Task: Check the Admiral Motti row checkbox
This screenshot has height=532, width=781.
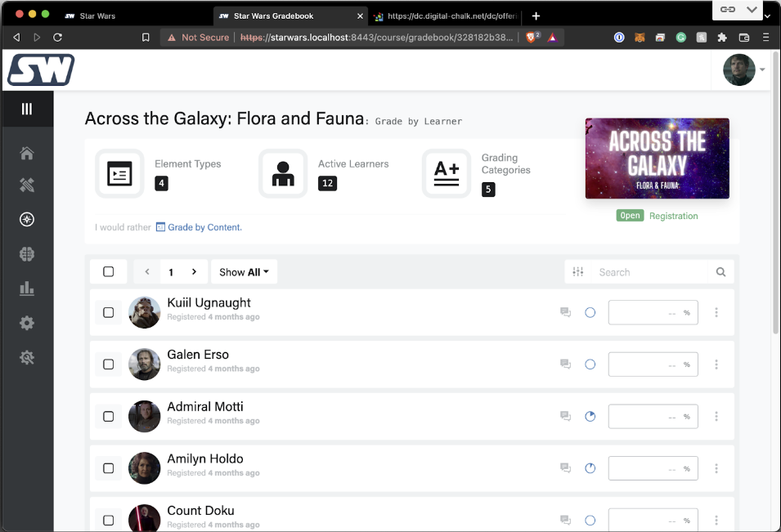Action: 108,416
